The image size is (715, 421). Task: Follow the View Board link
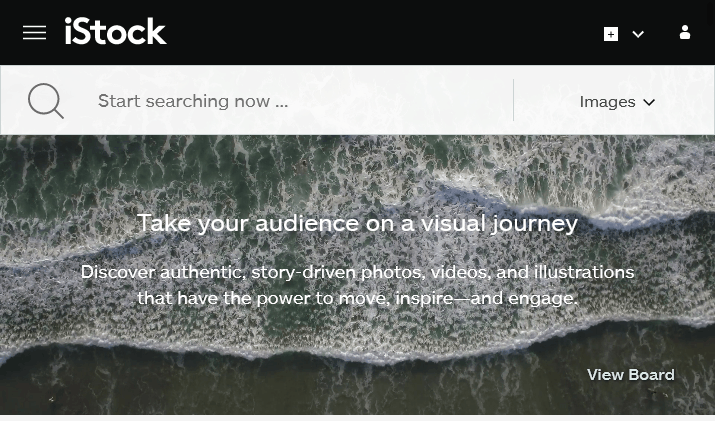[631, 374]
